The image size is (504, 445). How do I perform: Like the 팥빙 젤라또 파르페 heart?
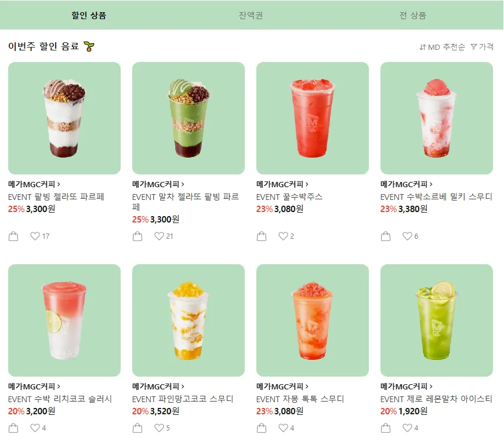[x=35, y=236]
